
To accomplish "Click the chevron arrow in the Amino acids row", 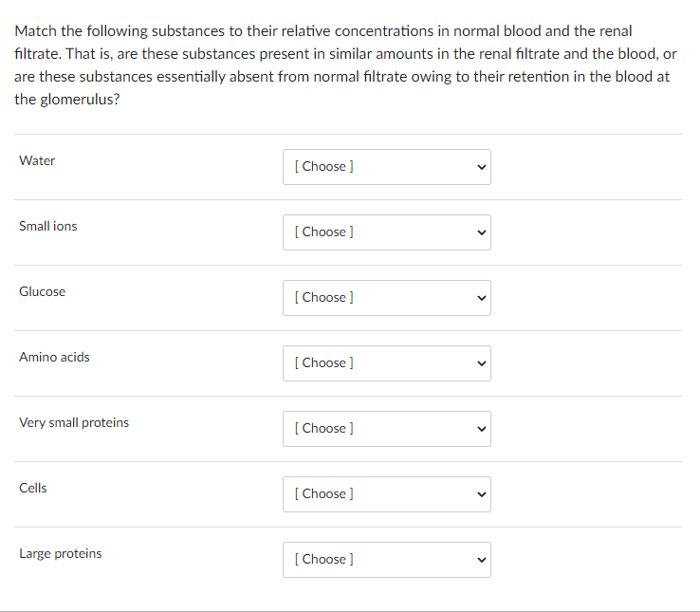I will (x=481, y=363).
